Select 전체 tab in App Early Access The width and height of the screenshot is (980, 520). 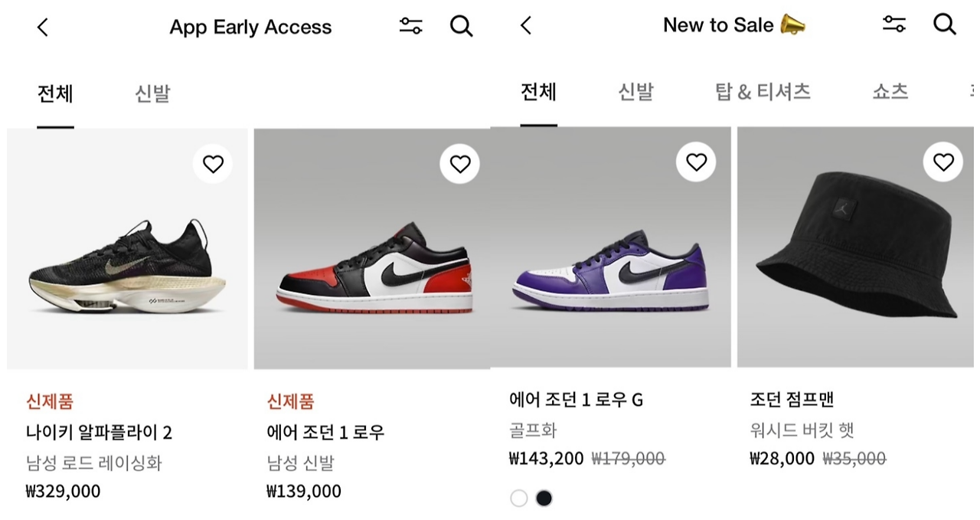point(55,94)
